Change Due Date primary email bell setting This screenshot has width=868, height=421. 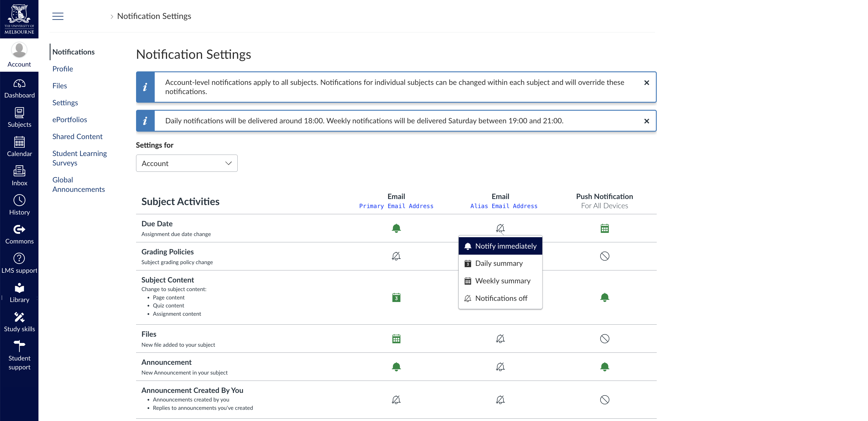[396, 229]
